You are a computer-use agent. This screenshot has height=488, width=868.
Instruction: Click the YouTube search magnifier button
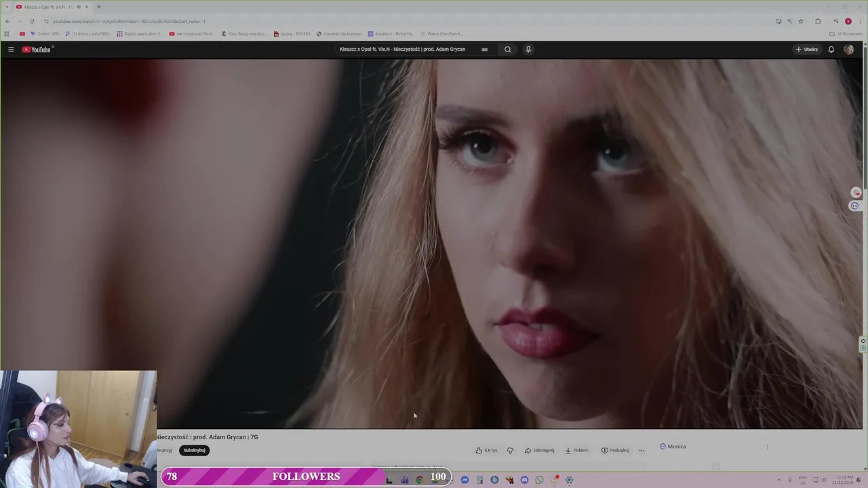(507, 49)
